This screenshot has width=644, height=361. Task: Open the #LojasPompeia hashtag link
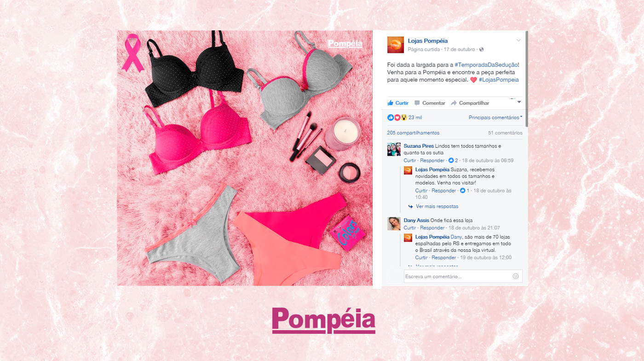[x=499, y=80]
